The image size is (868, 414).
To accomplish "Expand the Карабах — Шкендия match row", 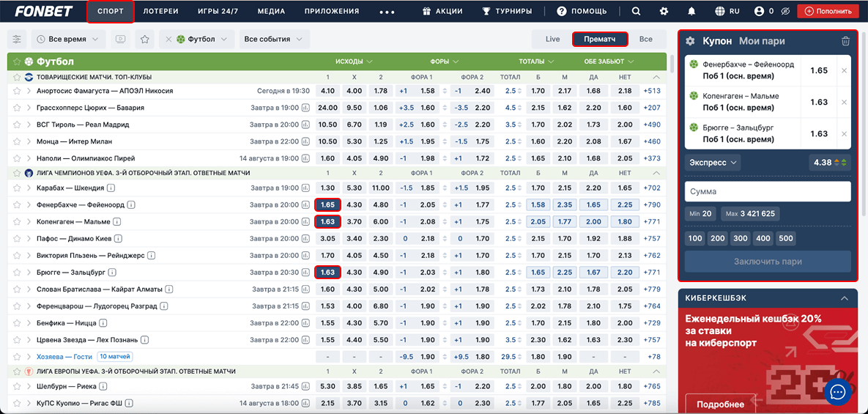I will [x=29, y=188].
